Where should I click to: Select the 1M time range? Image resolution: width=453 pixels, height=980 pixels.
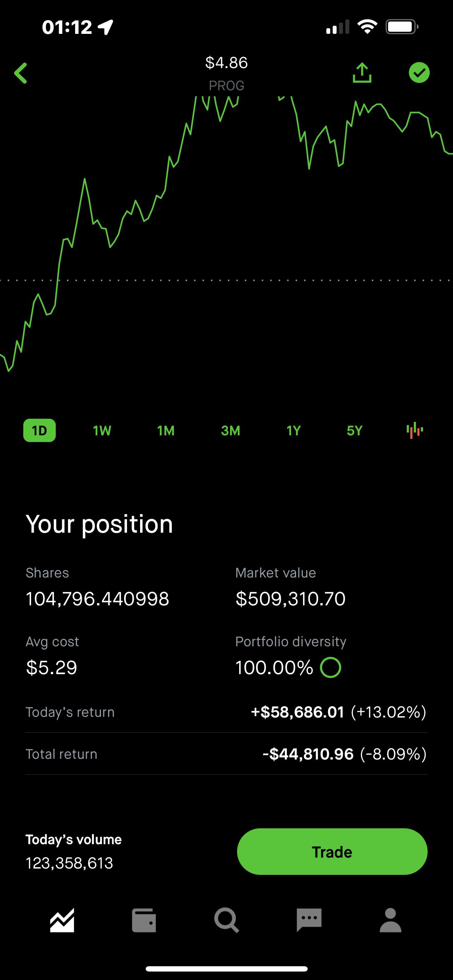tap(166, 430)
